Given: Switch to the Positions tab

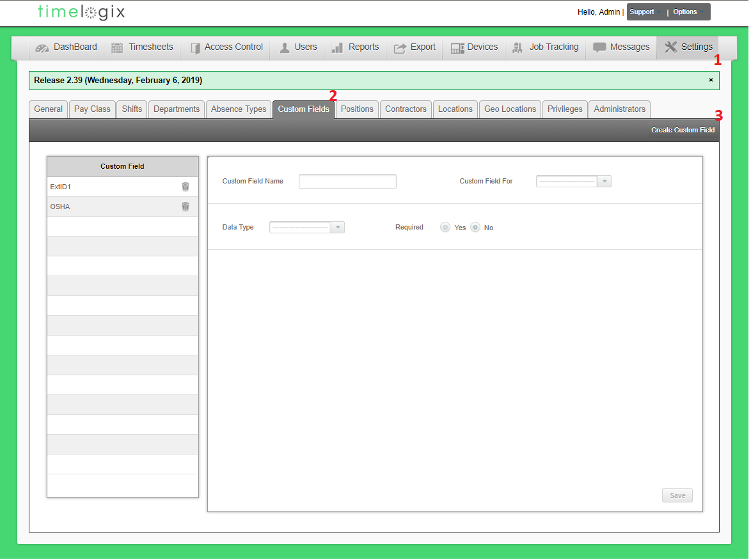Looking at the screenshot, I should [357, 109].
